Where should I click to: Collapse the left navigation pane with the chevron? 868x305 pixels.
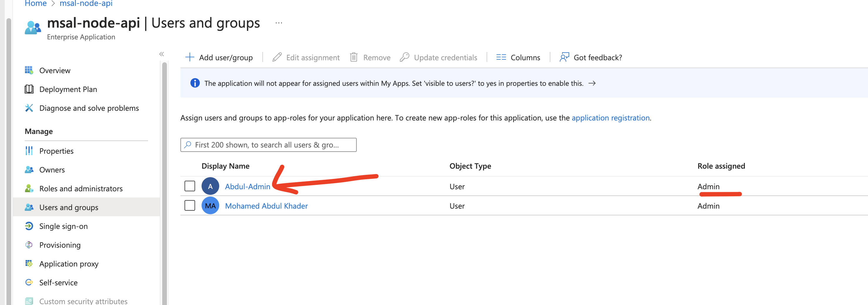coord(162,54)
